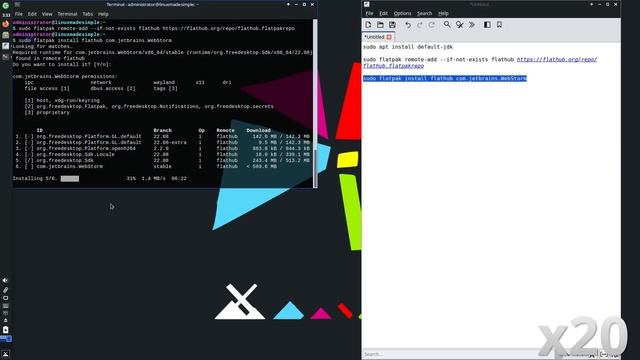This screenshot has height=360, width=640.
Task: Click the 'sudo apt install default-jdk' line
Action: pyautogui.click(x=408, y=47)
